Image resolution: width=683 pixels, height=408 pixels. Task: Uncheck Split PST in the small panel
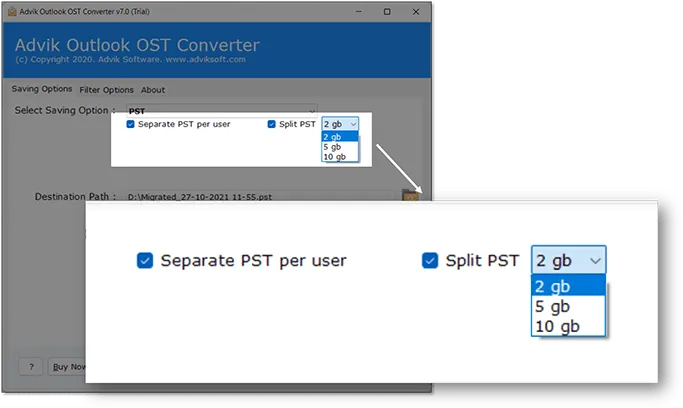[x=271, y=124]
